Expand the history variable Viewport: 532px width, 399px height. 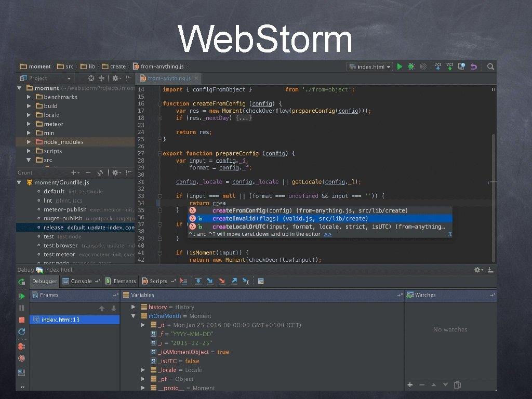coord(134,307)
